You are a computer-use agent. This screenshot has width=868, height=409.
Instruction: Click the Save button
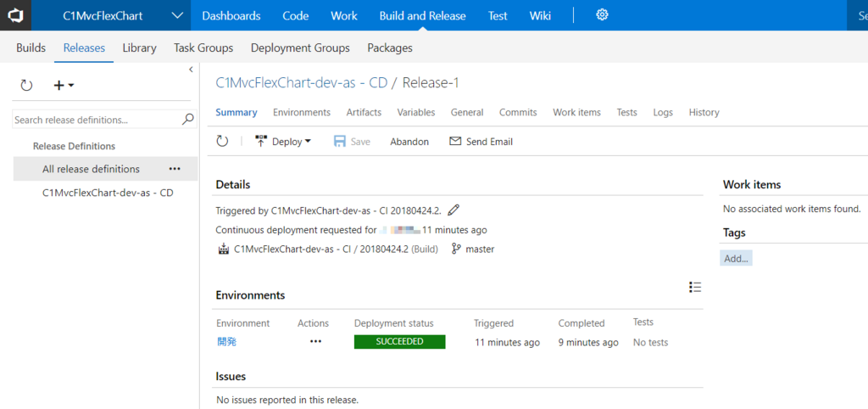(x=352, y=142)
